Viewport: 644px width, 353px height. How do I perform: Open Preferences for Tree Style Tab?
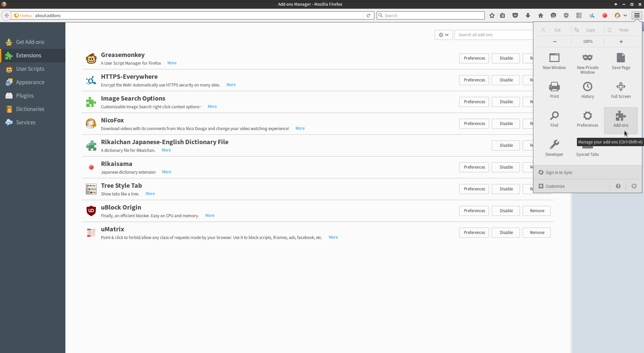point(474,189)
